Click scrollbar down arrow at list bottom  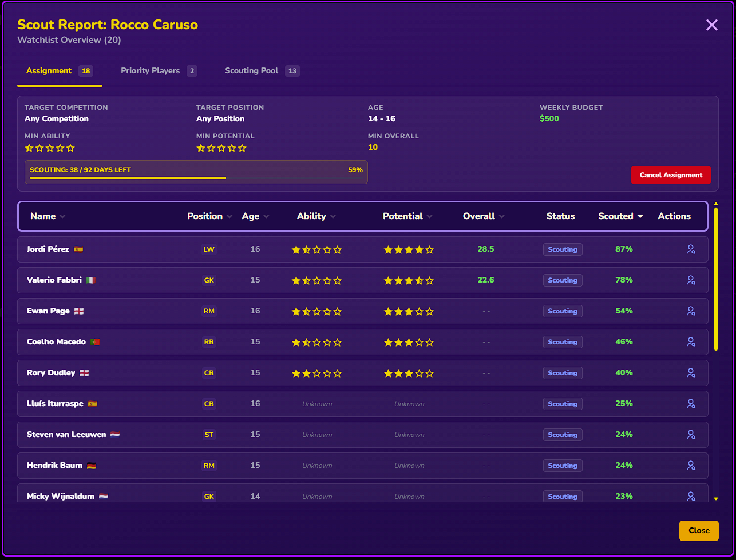[715, 499]
